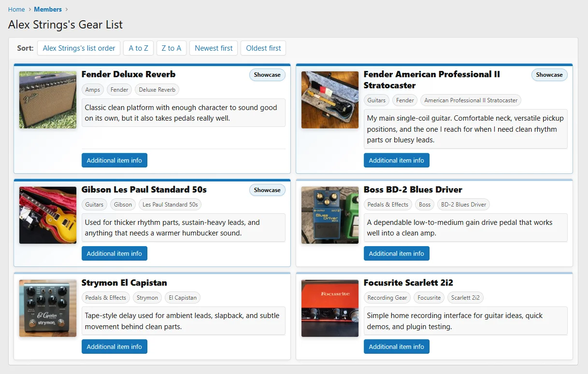Choose the Recording Gear tag

click(x=387, y=298)
